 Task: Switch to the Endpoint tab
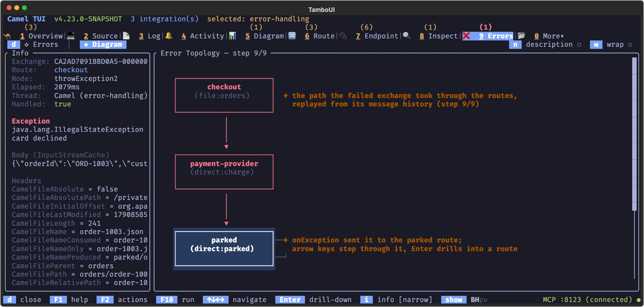pos(377,36)
